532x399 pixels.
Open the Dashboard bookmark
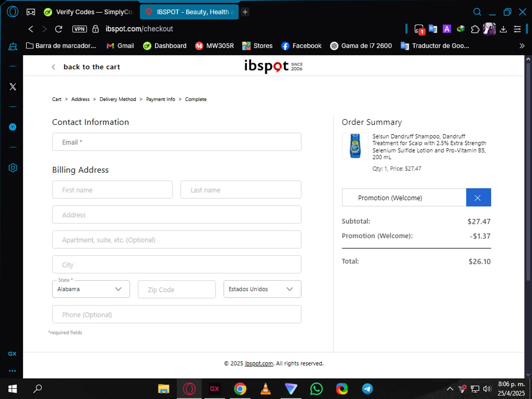tap(165, 46)
